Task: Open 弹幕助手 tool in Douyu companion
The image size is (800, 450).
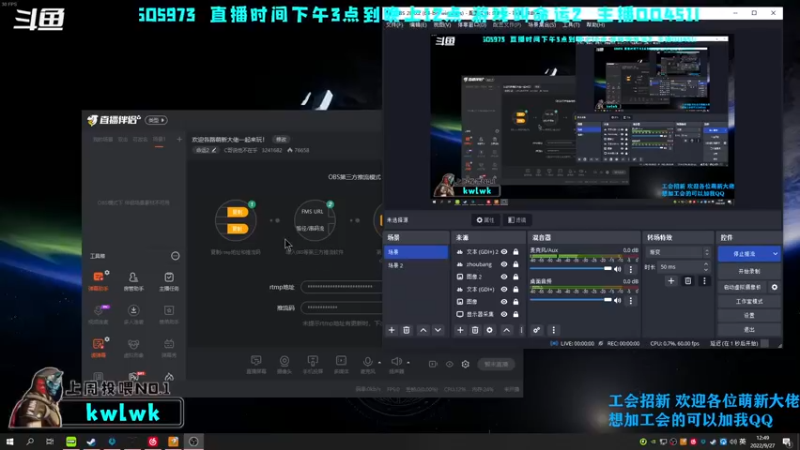Action: 98,281
